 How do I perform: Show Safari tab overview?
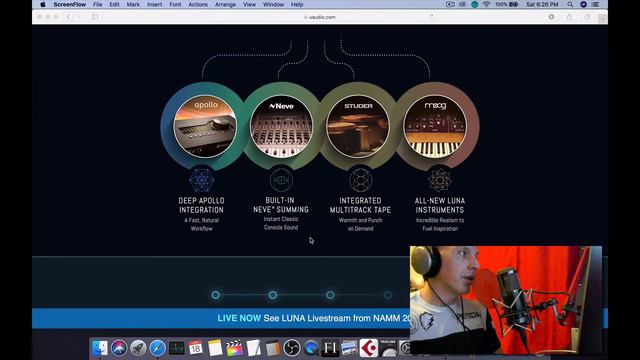coord(587,17)
